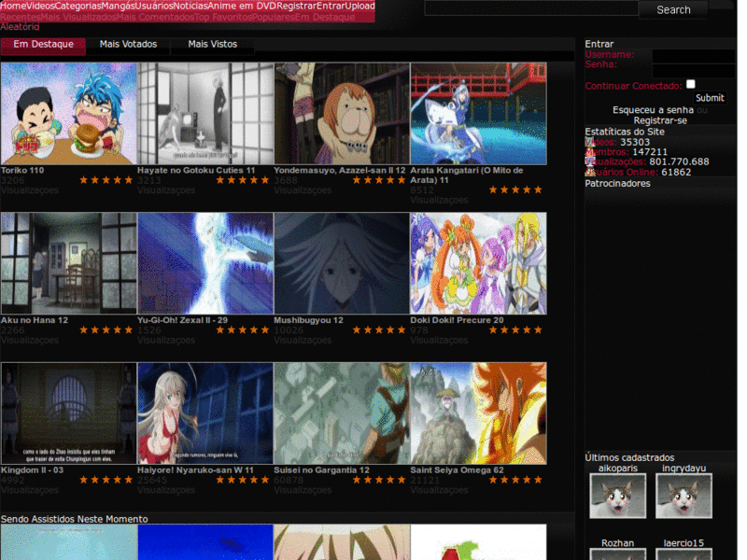The image size is (747, 560).
Task: Open the Mushibugyou 12 thumbnail
Action: (342, 263)
